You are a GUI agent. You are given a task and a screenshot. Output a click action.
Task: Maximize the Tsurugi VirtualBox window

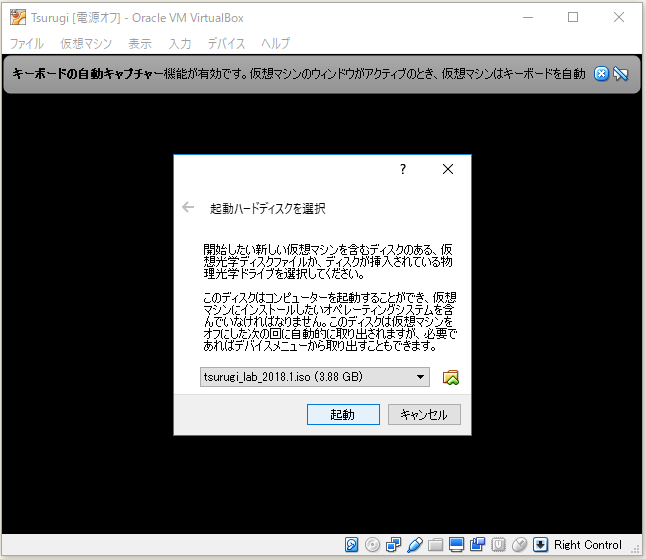(x=573, y=18)
